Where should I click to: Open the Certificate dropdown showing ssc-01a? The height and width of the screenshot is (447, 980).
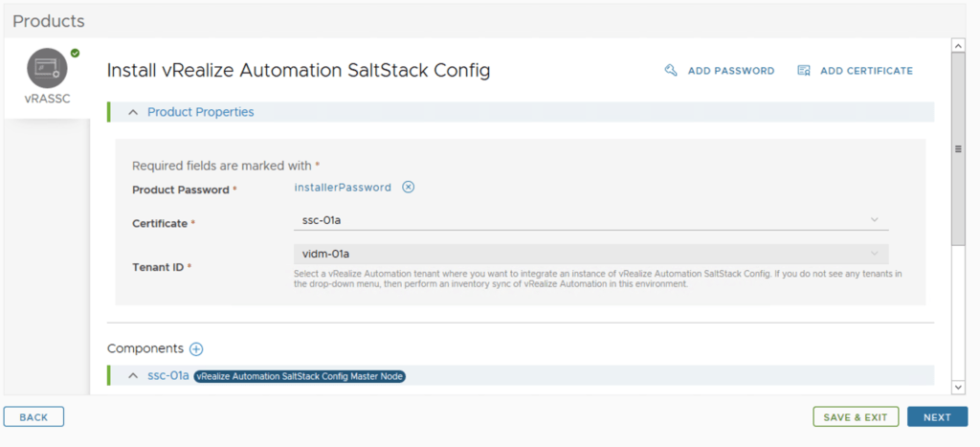click(x=590, y=220)
